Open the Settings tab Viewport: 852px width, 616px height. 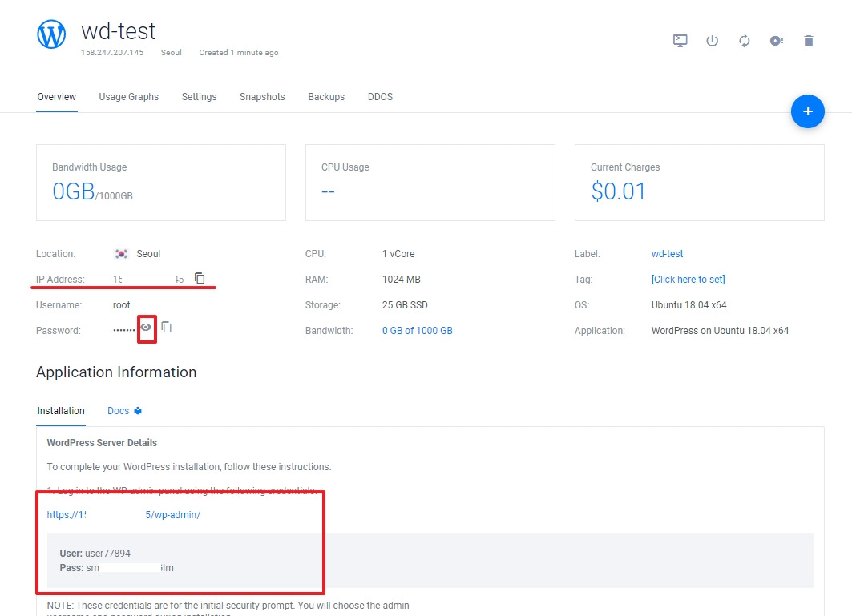[x=199, y=97]
